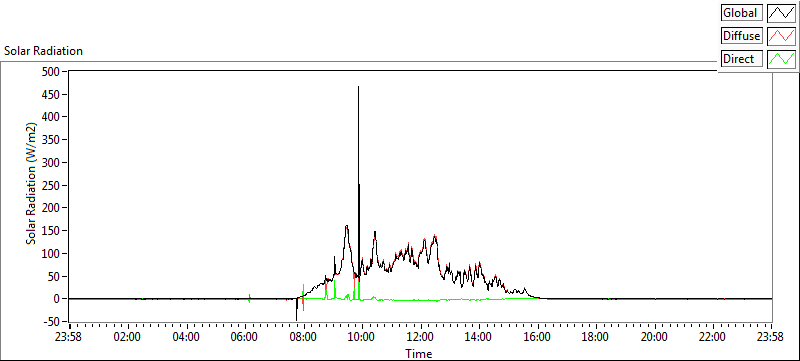The image size is (800, 361).
Task: Click the 06:00 time tick label
Action: point(245,337)
